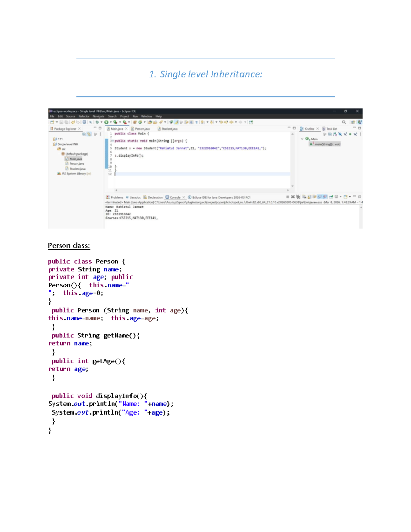This screenshot has height=532, width=411.
Task: Select the Run icon in the toolbar
Action: (107, 122)
